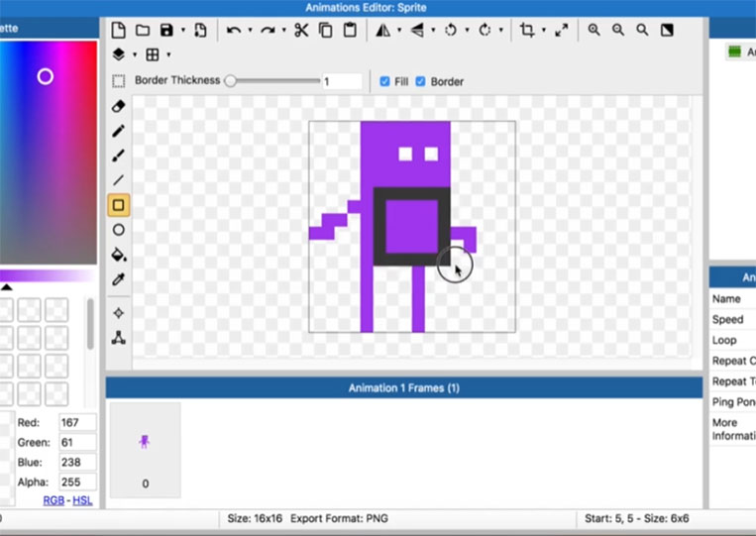Image resolution: width=756 pixels, height=536 pixels.
Task: Select the Brush tool
Action: point(119,156)
